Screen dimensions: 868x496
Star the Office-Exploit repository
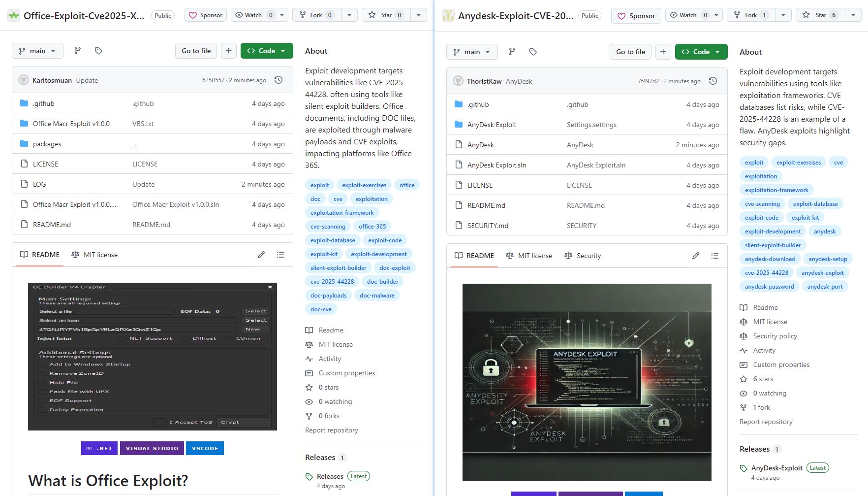click(x=386, y=15)
